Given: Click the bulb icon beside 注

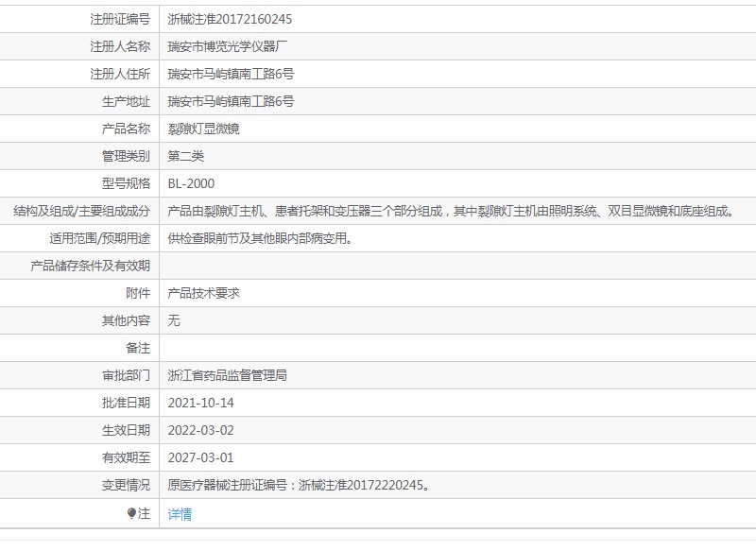Looking at the screenshot, I should (x=131, y=513).
